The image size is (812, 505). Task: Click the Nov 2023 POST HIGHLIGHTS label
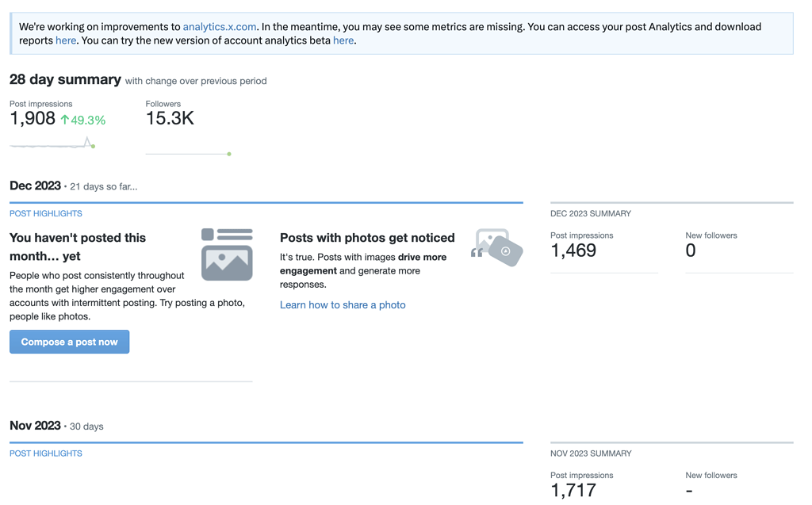pos(46,453)
